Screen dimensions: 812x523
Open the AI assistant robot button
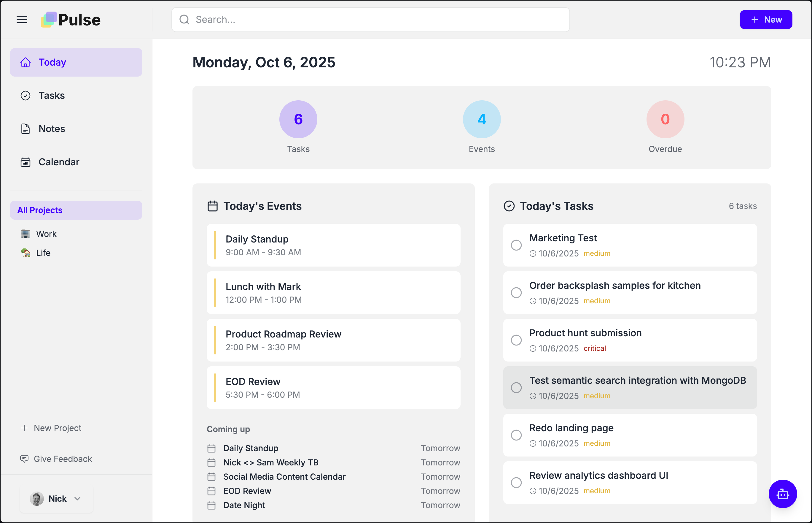(782, 494)
